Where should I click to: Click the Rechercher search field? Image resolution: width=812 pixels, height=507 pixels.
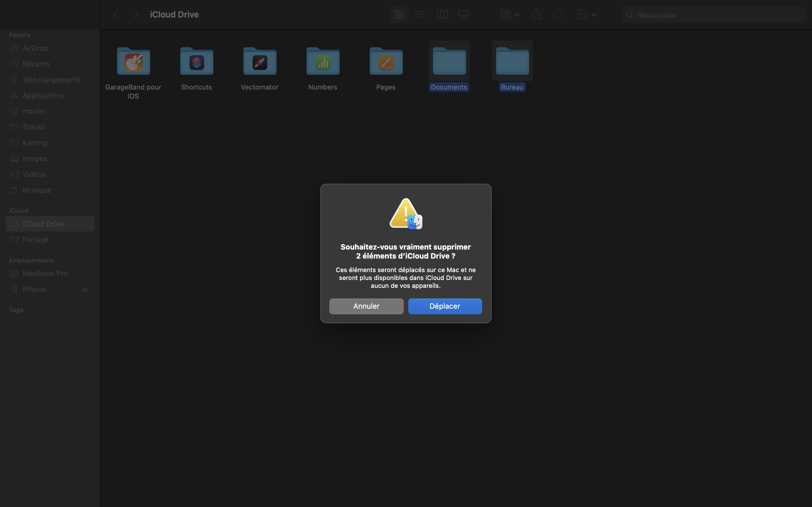(718, 15)
